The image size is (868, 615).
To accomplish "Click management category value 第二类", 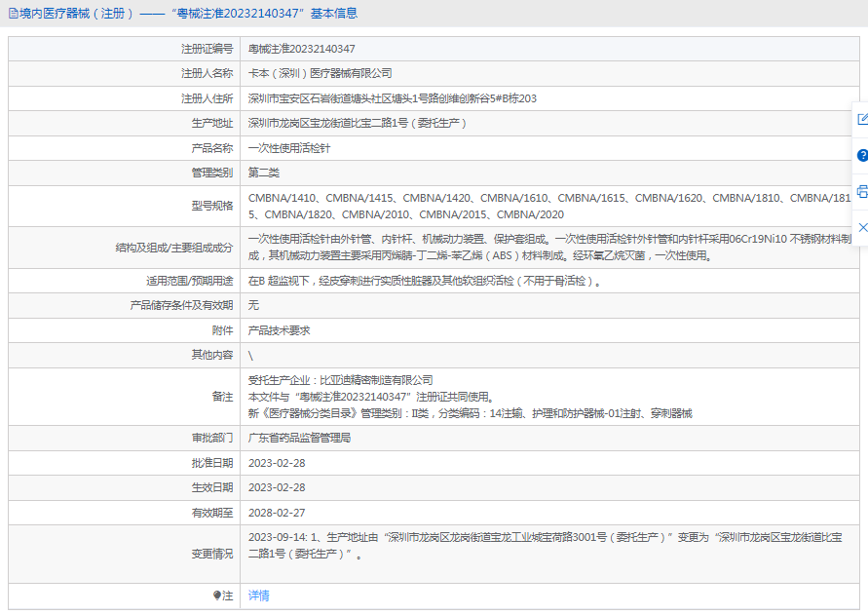I will point(263,173).
